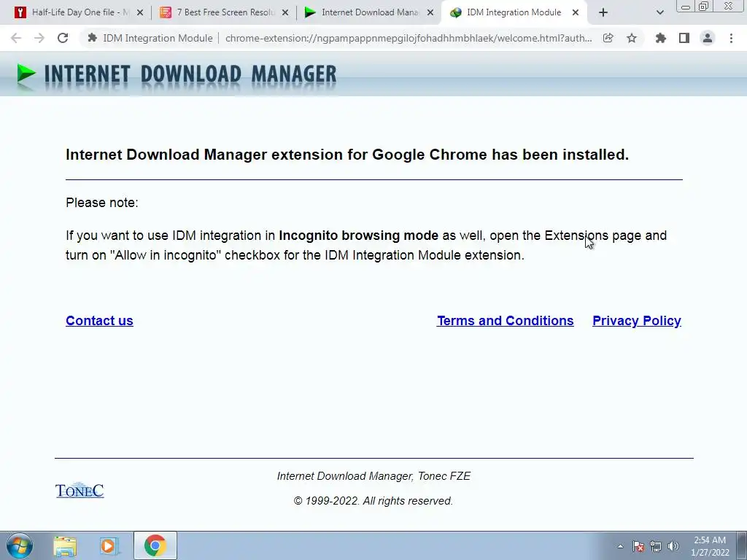Open the network tray icon

[656, 546]
